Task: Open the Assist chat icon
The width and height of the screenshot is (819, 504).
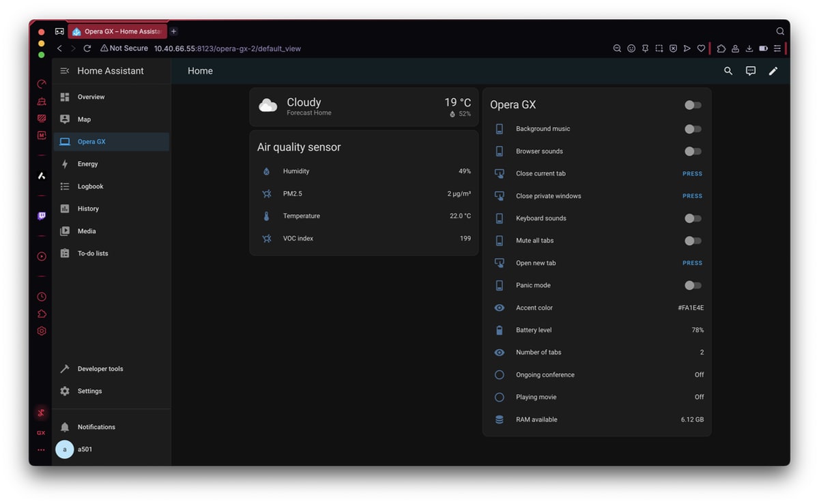Action: coord(751,71)
